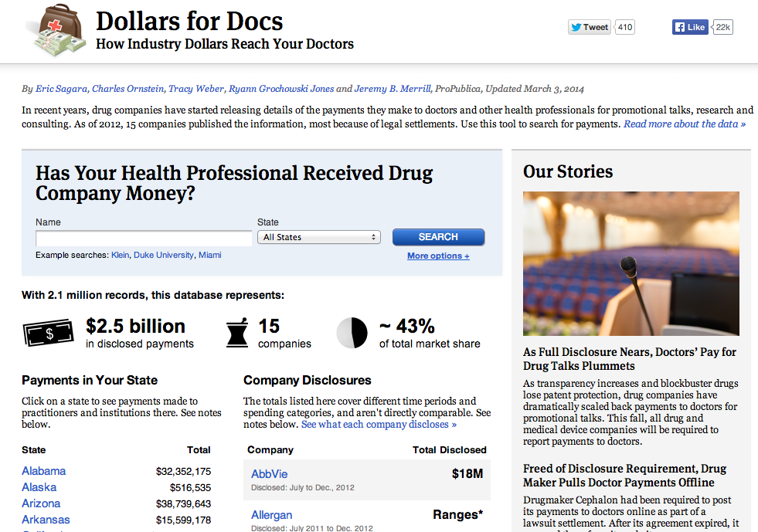This screenshot has width=758, height=532.
Task: Open the All States dropdown
Action: coord(319,237)
